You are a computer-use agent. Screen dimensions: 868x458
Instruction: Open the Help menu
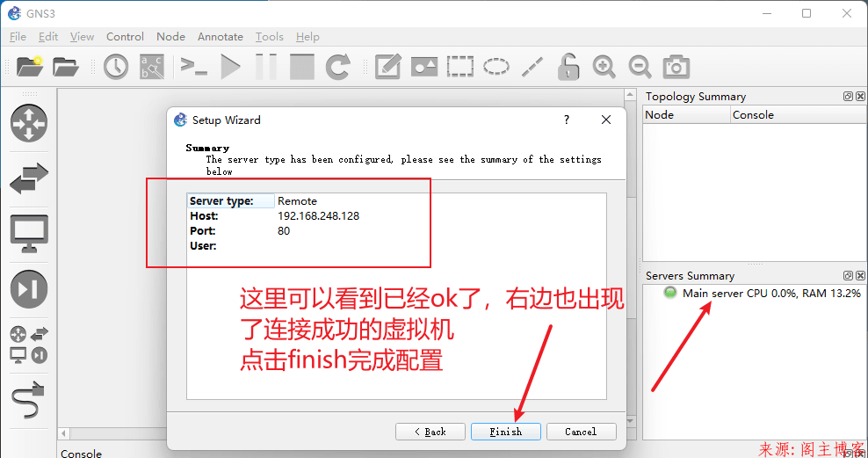(307, 37)
